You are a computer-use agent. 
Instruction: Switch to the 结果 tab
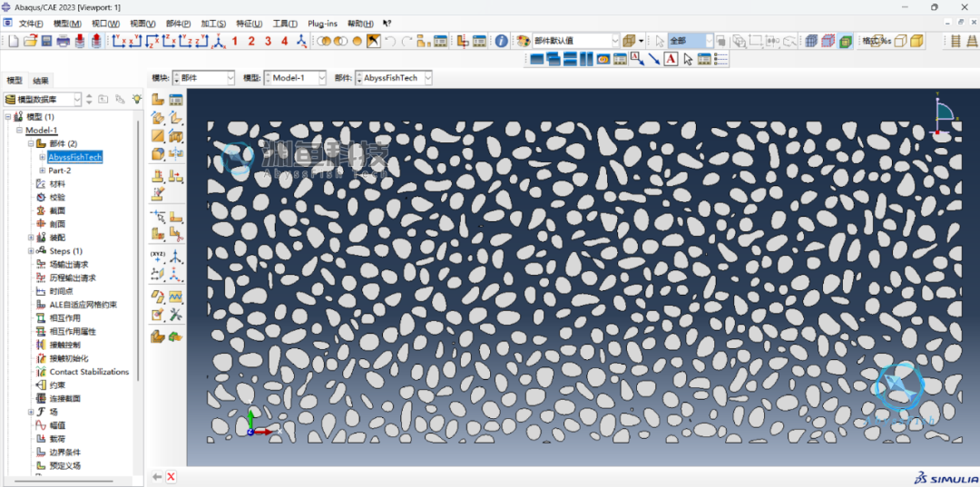click(x=41, y=81)
